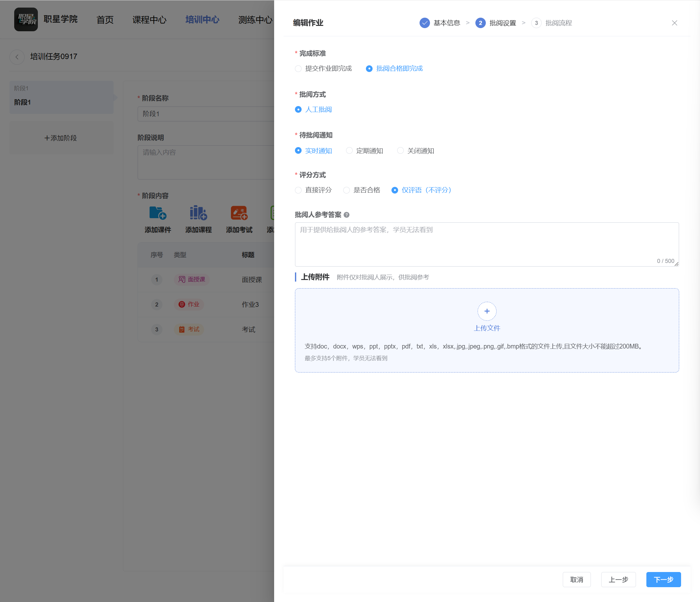The height and width of the screenshot is (602, 700).
Task: Open 首页 in top navigation
Action: (x=105, y=20)
